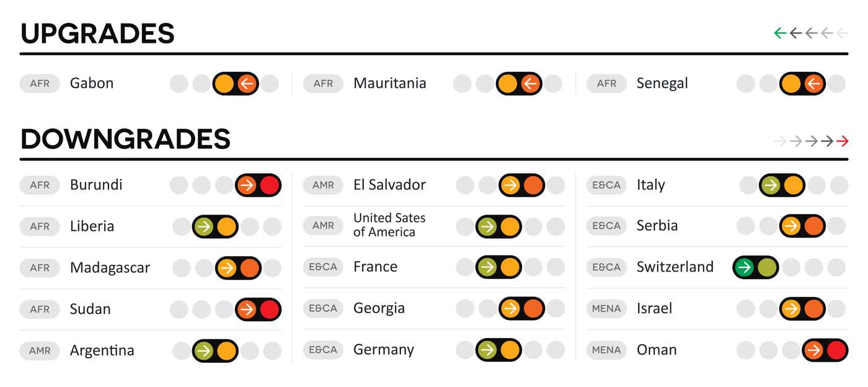Click the red circle in Sudan's rating
868x387 pixels.
click(x=270, y=309)
